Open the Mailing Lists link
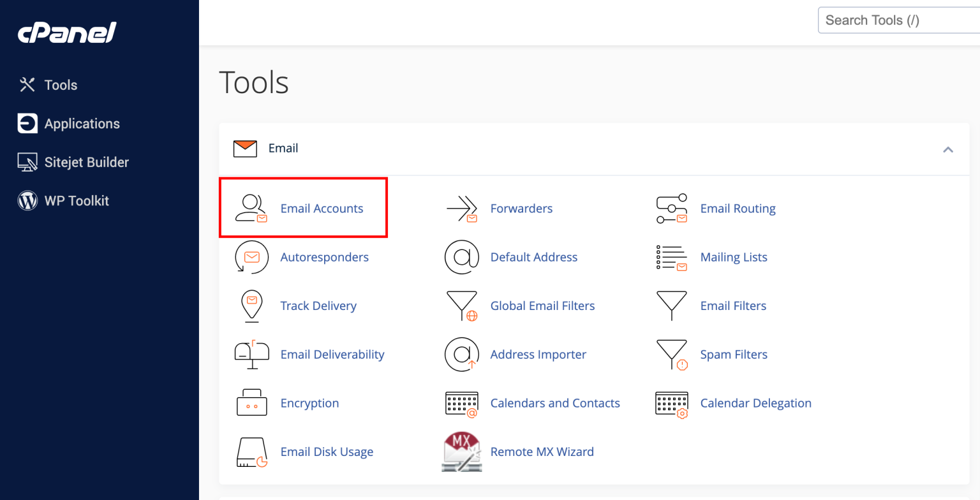 [x=734, y=257]
